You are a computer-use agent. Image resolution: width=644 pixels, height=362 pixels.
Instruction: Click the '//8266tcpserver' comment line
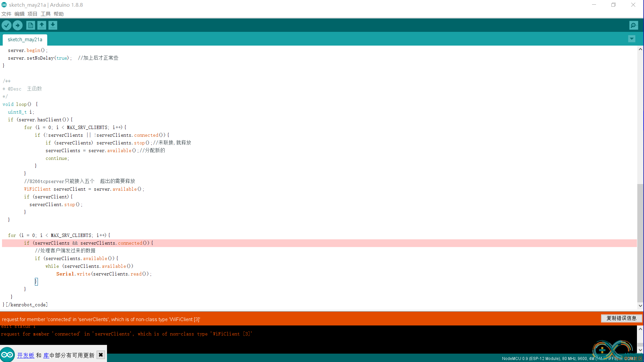[79, 181]
